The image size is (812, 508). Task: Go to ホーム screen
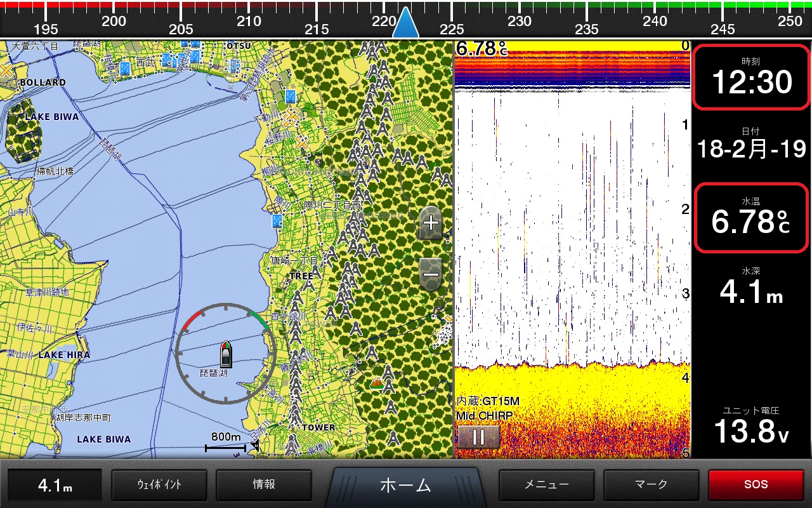click(x=405, y=486)
